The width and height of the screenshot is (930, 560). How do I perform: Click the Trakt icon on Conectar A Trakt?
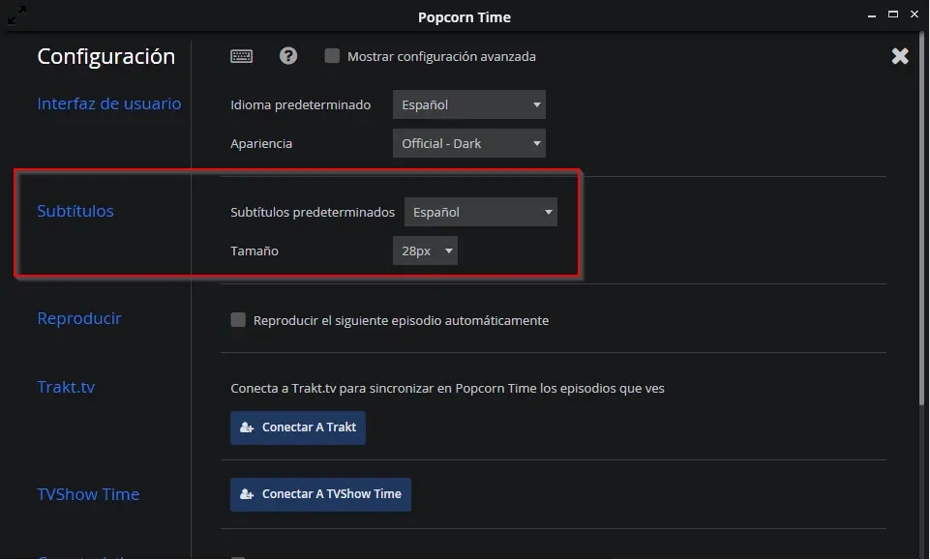(247, 427)
